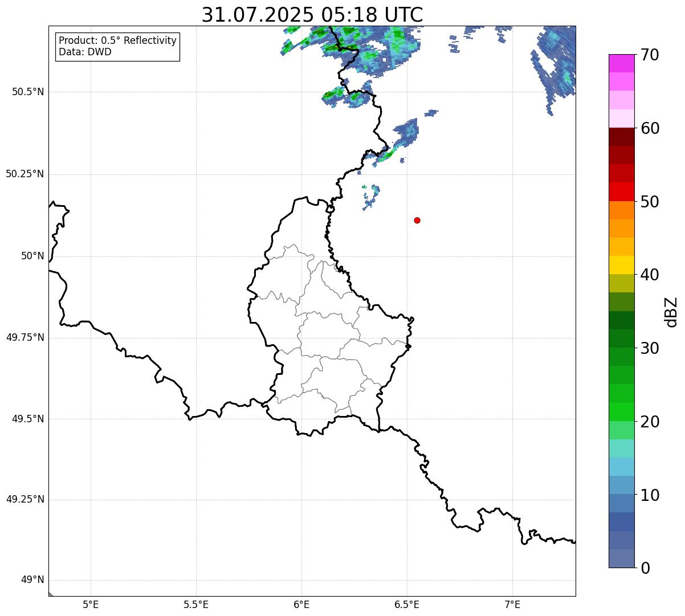Click the 7°E longitude label
Viewport: 685px width, 616px height.
[x=512, y=605]
